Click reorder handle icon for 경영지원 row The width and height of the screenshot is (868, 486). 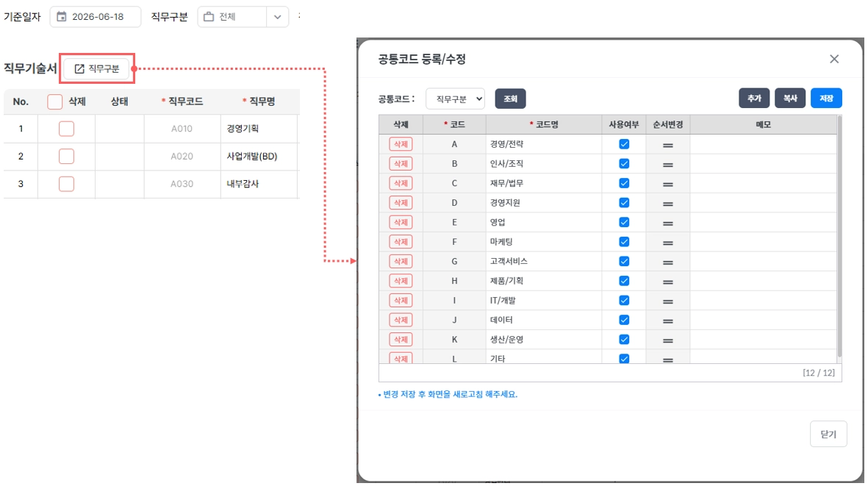coord(667,204)
